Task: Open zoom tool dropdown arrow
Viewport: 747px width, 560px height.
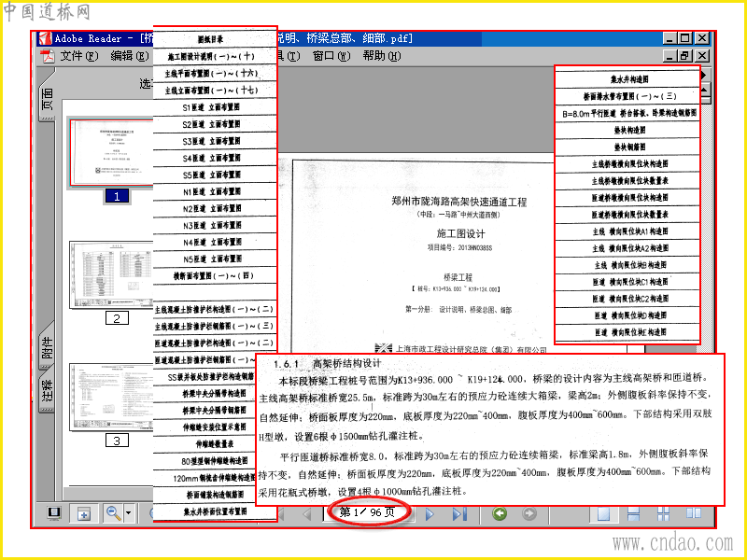Action: point(129,513)
